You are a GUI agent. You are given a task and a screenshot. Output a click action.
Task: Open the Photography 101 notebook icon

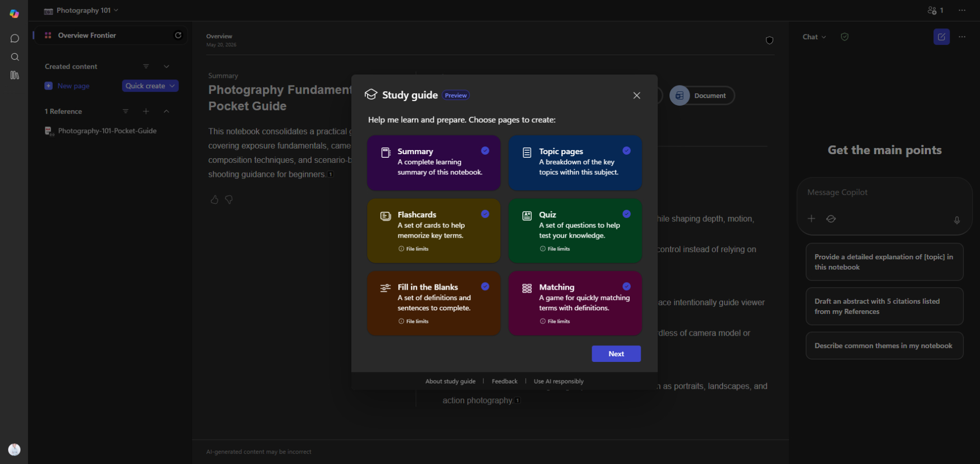coord(48,11)
